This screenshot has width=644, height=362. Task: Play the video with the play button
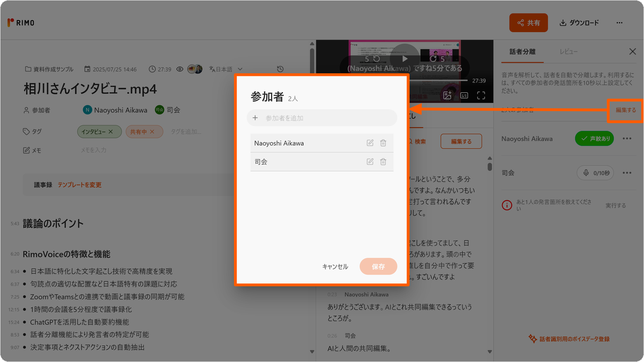pyautogui.click(x=405, y=59)
